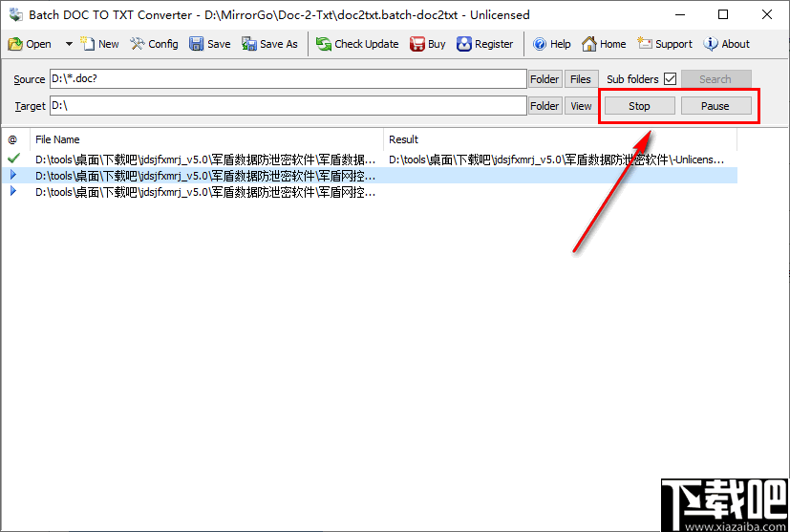
Task: Open the Config settings
Action: pyautogui.click(x=154, y=44)
